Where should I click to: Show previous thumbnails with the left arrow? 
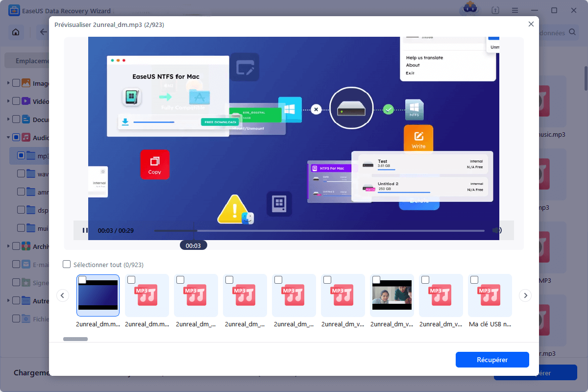pos(63,295)
